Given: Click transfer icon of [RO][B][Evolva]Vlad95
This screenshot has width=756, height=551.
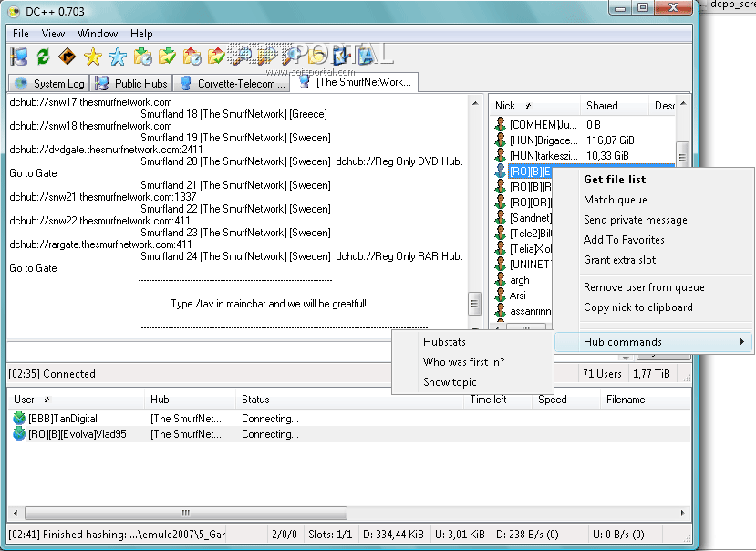Looking at the screenshot, I should pos(19,433).
